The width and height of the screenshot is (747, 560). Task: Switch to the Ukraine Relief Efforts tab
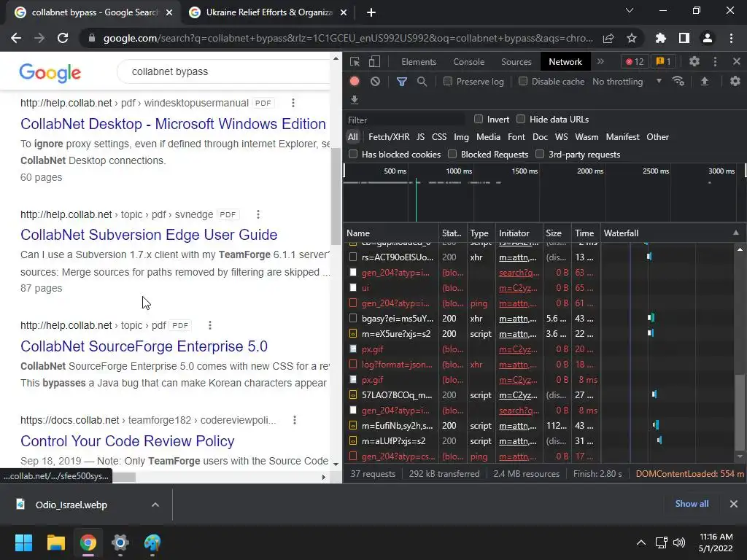269,12
